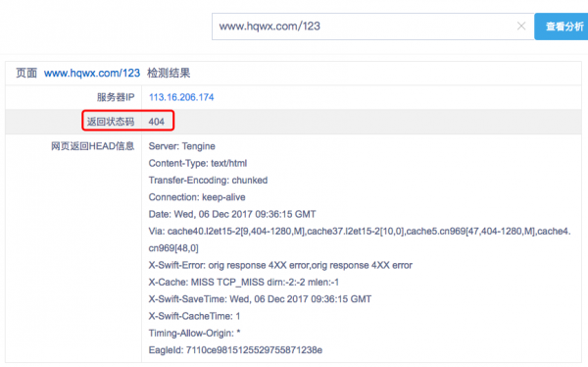The image size is (588, 367).
Task: Click the 服务器IP label
Action: pos(116,97)
